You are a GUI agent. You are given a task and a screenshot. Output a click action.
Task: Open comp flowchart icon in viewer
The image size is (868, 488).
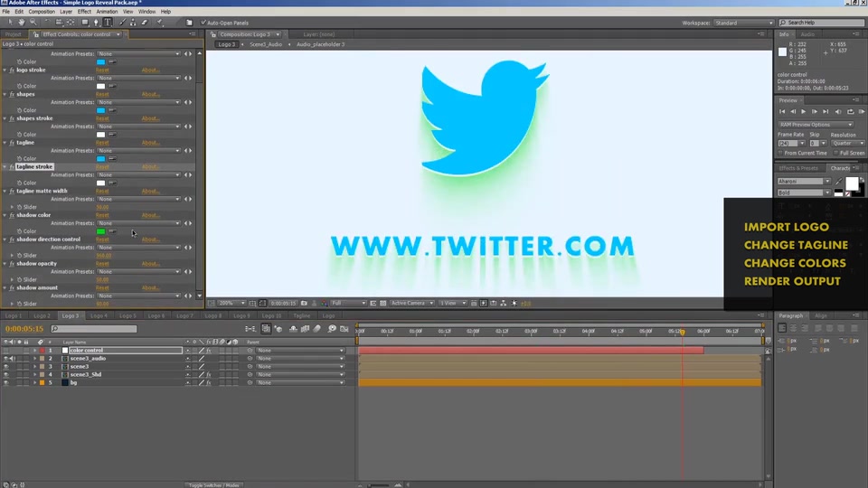[504, 304]
